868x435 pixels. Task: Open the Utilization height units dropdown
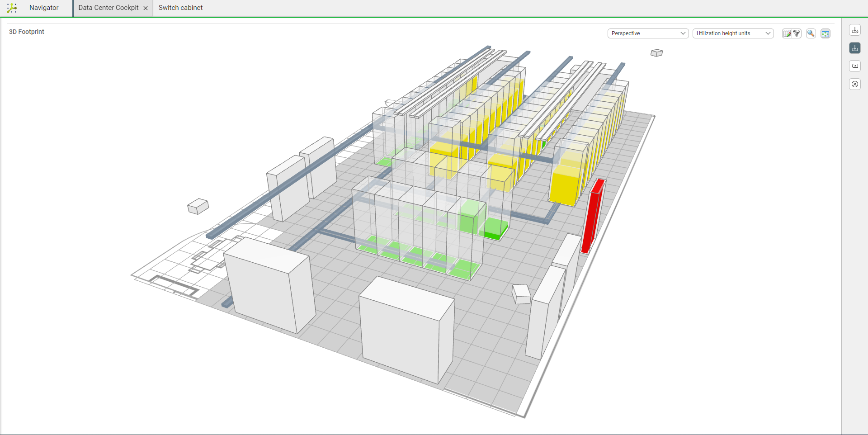(733, 33)
